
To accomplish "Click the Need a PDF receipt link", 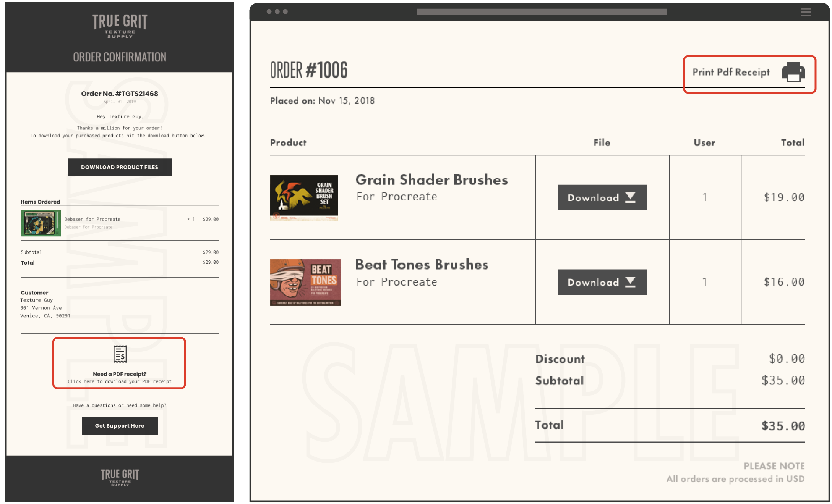I will [119, 365].
